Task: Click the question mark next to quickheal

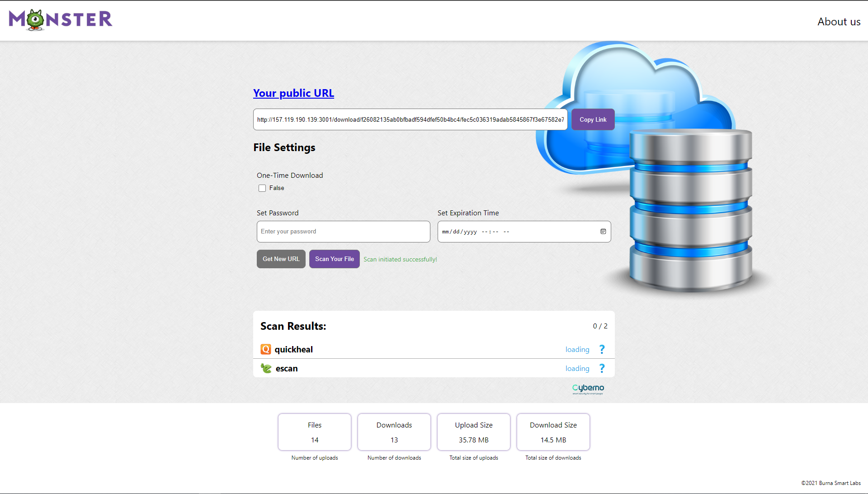Action: (x=602, y=349)
